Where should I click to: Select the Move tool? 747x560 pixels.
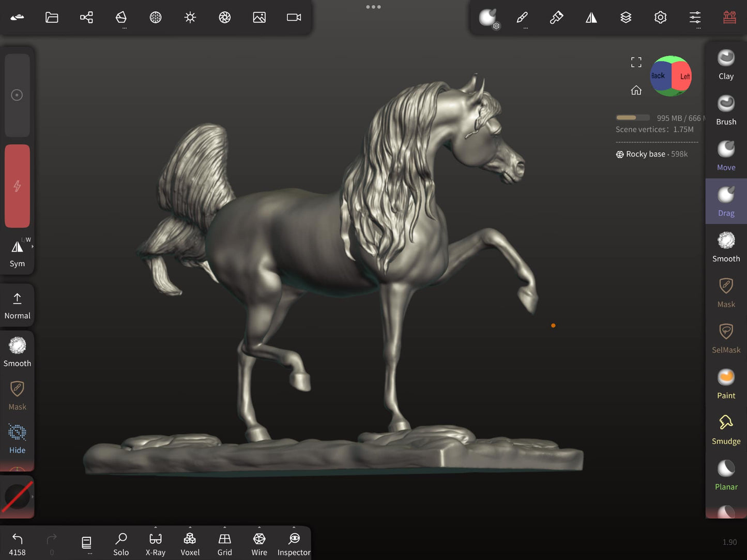coord(726,155)
